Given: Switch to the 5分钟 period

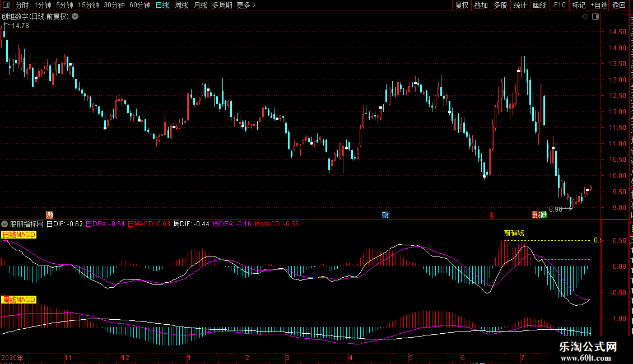Looking at the screenshot, I should pos(64,5).
